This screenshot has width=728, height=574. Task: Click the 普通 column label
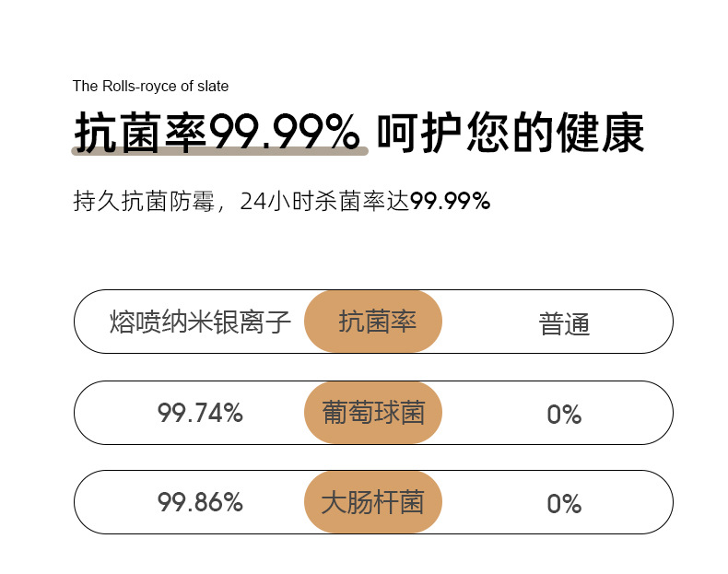[x=564, y=323]
